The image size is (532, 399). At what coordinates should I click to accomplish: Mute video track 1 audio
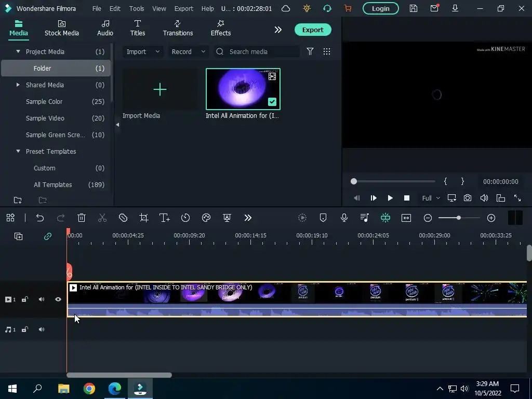coord(42,299)
